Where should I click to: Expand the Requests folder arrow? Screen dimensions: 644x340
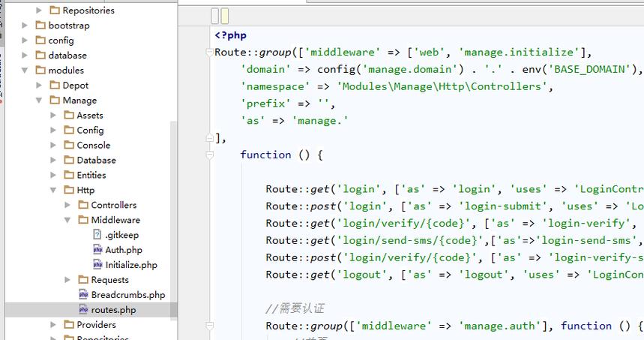[67, 279]
